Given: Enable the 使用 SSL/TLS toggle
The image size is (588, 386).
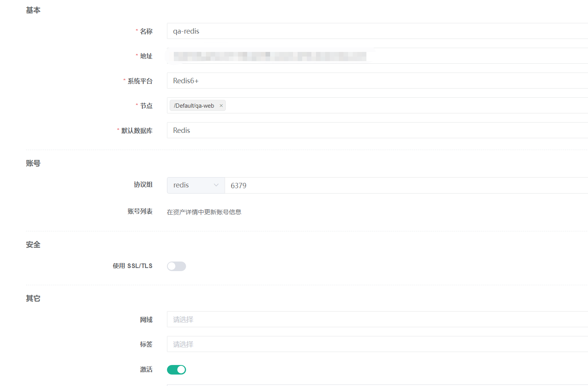Looking at the screenshot, I should tap(176, 266).
